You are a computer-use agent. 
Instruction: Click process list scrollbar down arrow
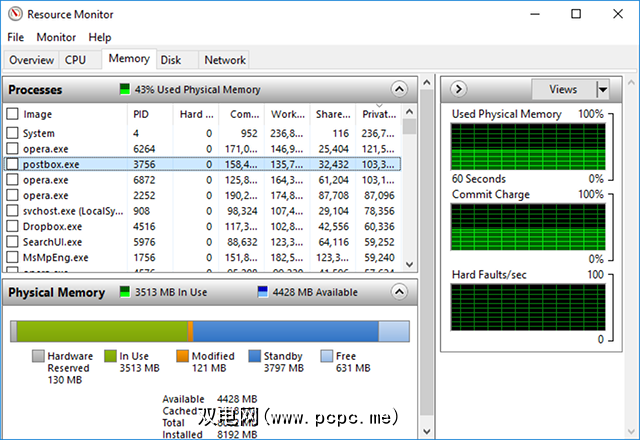(410, 264)
